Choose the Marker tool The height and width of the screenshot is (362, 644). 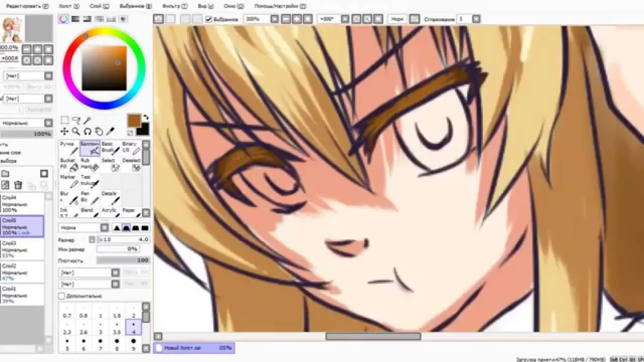click(69, 181)
